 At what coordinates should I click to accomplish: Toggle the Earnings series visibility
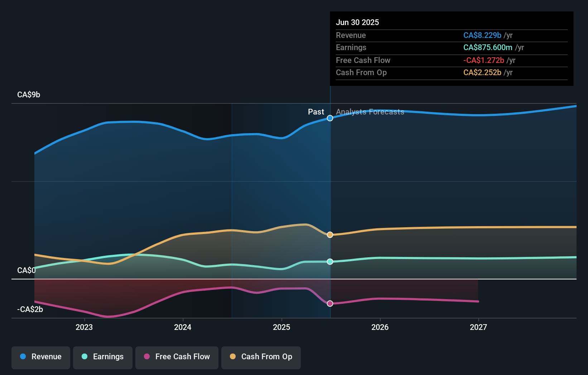click(x=103, y=357)
